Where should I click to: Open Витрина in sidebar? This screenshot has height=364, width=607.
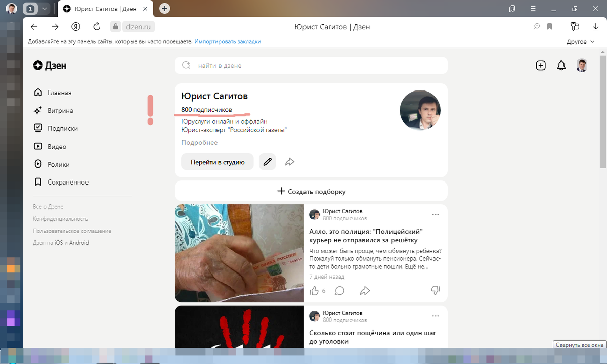coord(53,111)
